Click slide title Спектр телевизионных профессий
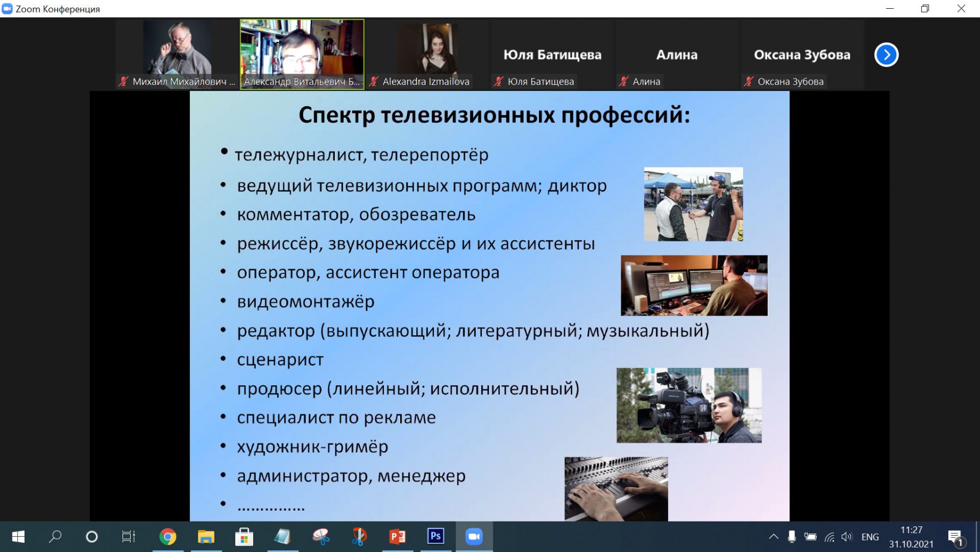The width and height of the screenshot is (980, 552). pyautogui.click(x=494, y=116)
